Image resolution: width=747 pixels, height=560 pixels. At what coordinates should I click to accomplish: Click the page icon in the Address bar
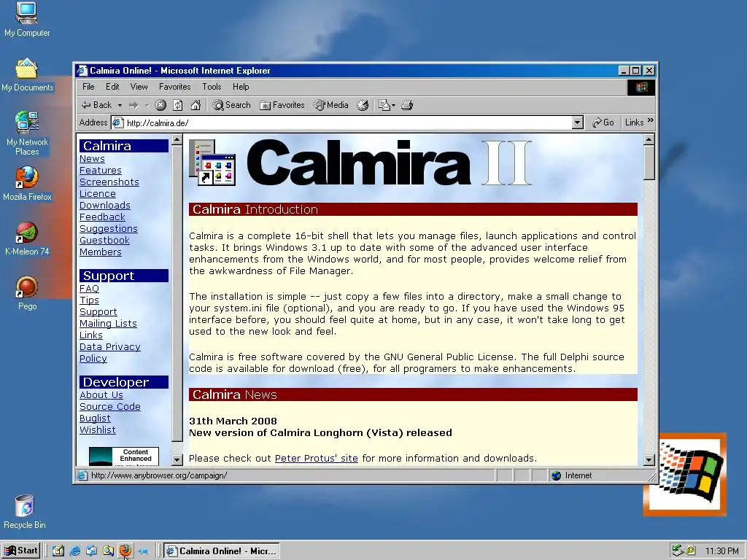click(x=118, y=122)
